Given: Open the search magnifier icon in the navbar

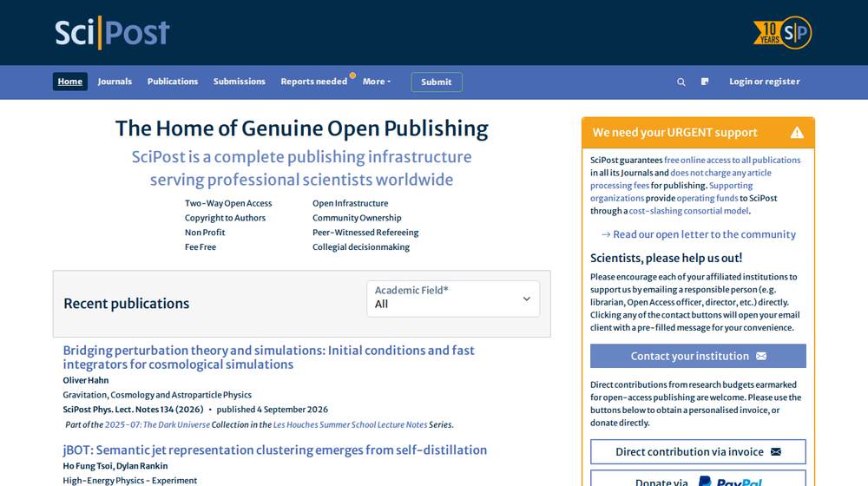Looking at the screenshot, I should [681, 82].
